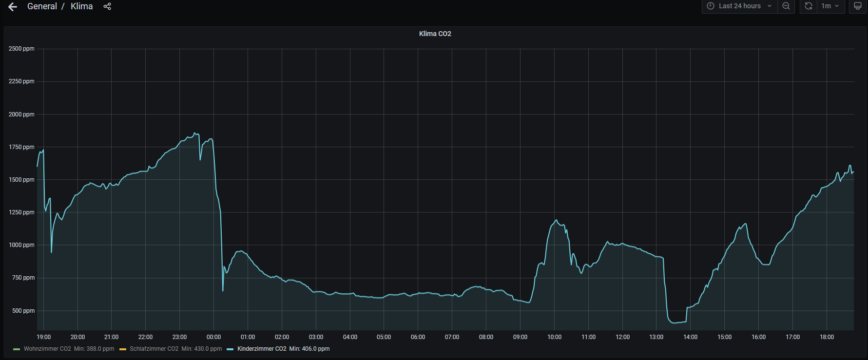Image resolution: width=868 pixels, height=360 pixels.
Task: Open the blue Kinderzimmer color swatch
Action: 230,349
